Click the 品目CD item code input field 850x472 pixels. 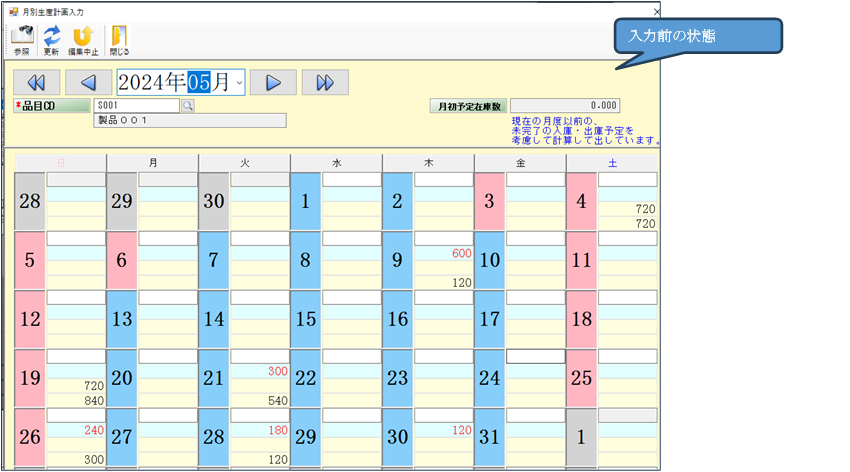[x=136, y=105]
